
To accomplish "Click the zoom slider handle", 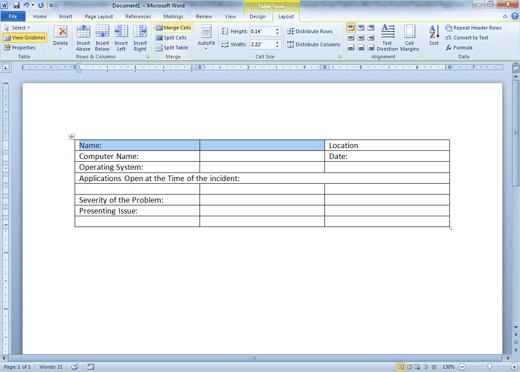I will point(489,367).
